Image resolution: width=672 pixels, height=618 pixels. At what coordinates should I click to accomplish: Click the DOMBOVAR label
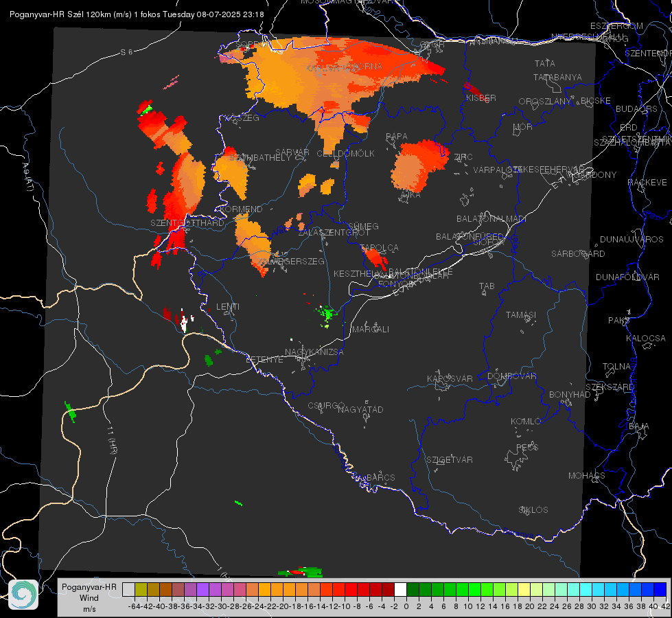click(511, 376)
